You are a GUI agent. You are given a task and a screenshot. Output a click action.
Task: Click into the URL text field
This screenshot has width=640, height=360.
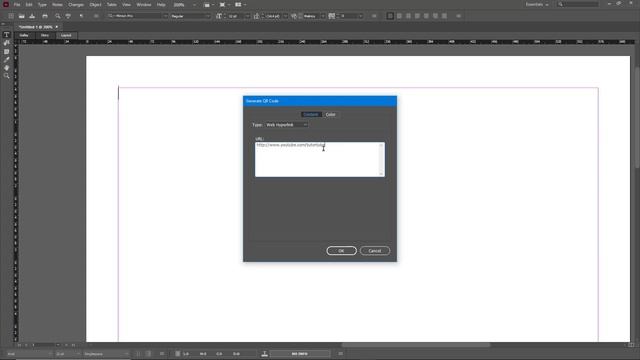(317, 160)
